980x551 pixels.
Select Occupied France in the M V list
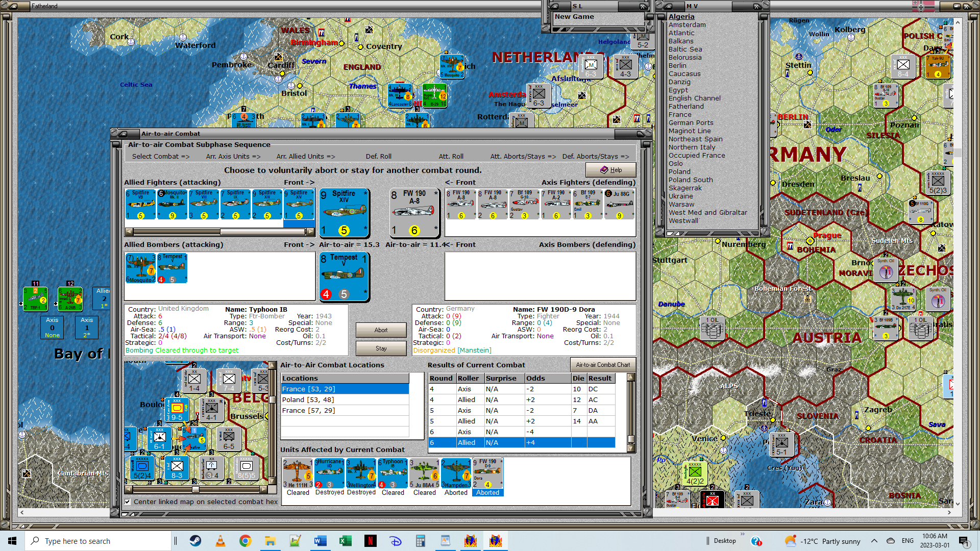point(697,155)
